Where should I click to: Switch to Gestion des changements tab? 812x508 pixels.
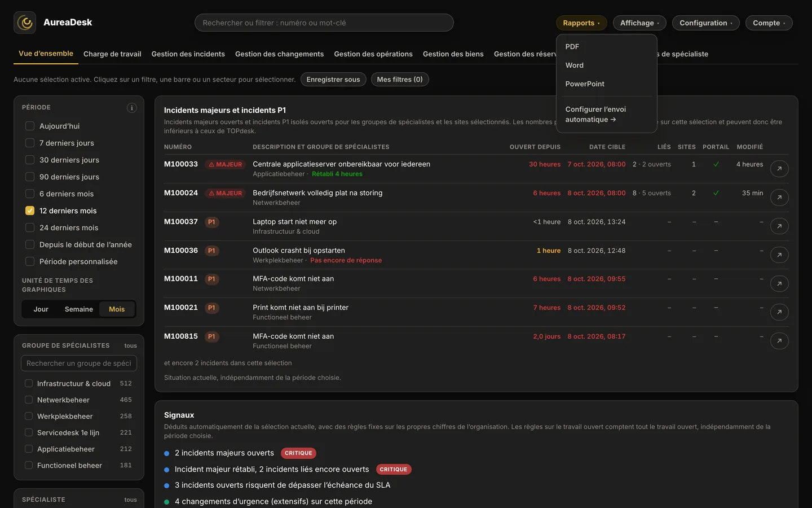[279, 54]
